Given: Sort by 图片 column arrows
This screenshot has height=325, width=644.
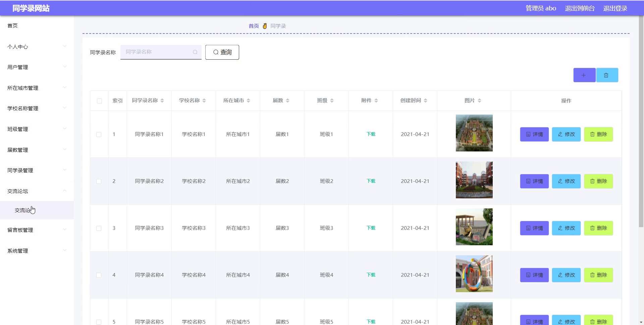Looking at the screenshot, I should [479, 101].
